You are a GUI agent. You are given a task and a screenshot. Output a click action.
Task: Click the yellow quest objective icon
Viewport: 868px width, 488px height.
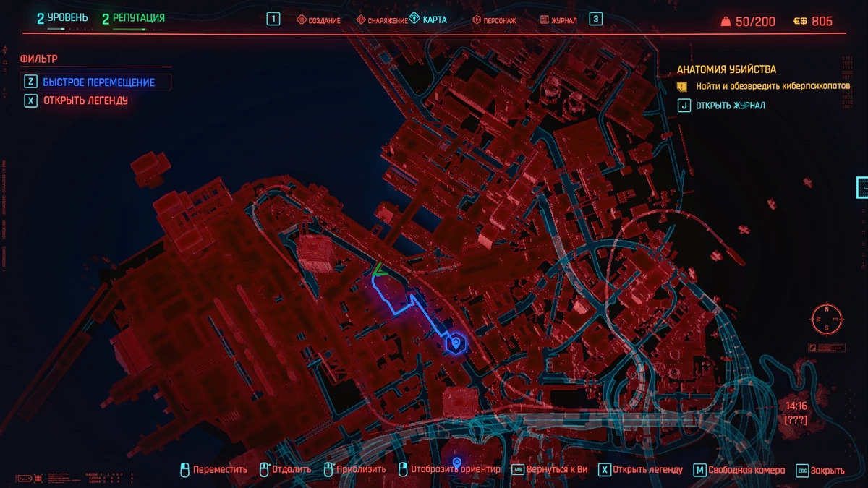coord(681,86)
